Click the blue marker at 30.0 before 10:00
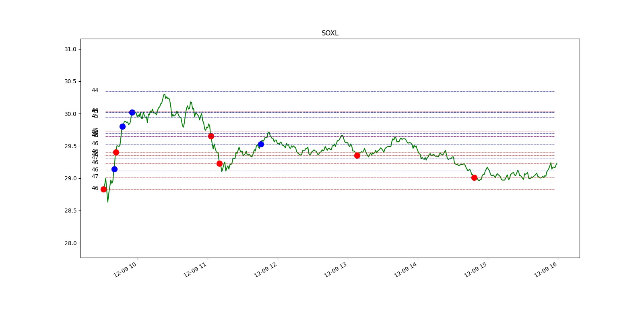Viewport: 644px width, 322px height. coord(132,112)
